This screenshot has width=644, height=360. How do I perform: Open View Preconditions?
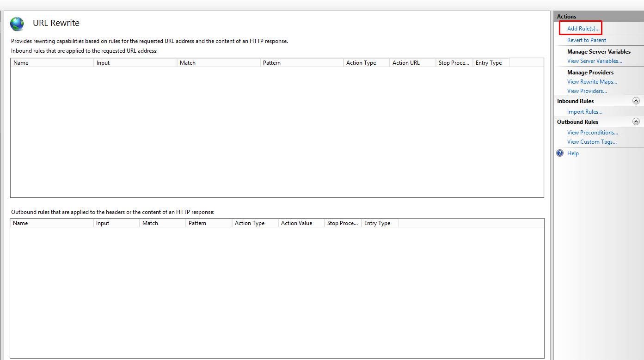click(x=592, y=132)
